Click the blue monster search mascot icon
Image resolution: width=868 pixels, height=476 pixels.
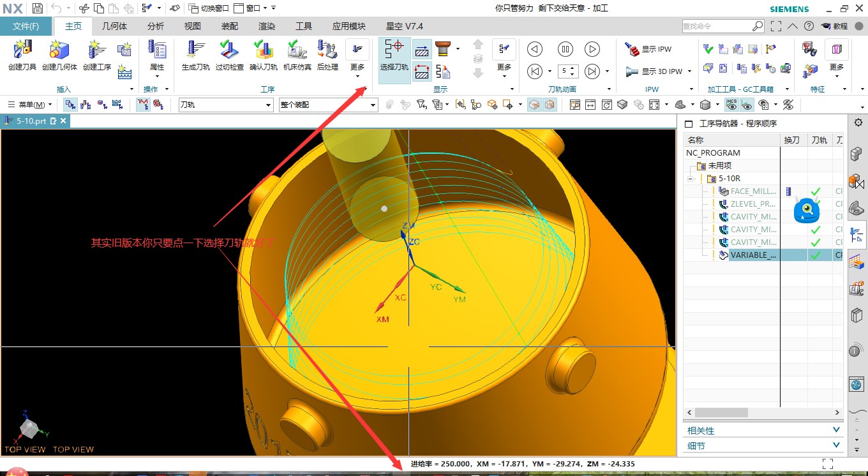(806, 211)
